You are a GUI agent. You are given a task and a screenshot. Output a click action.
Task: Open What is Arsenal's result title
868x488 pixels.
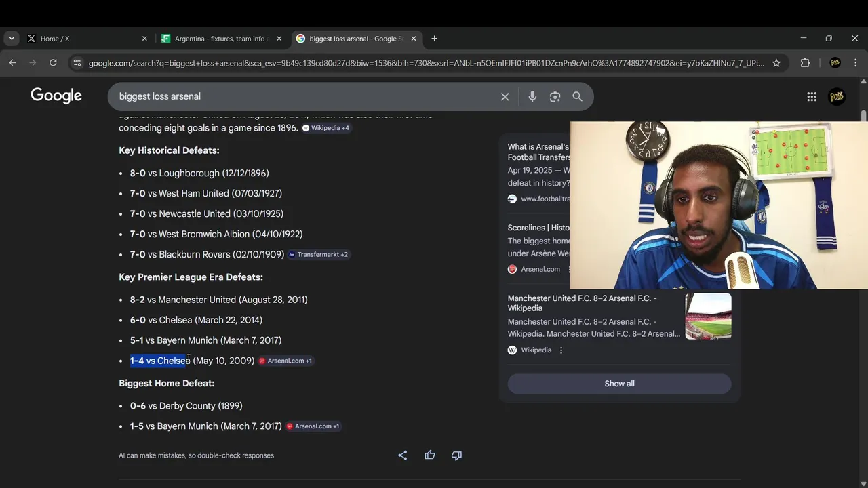pyautogui.click(x=538, y=152)
